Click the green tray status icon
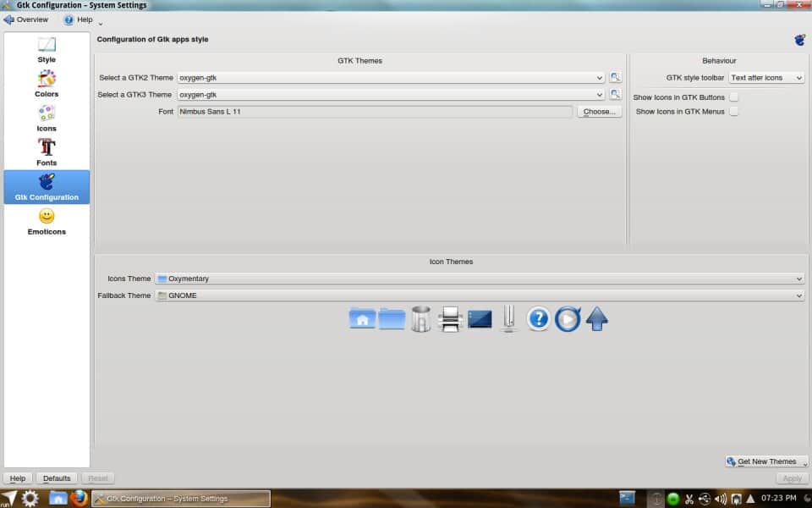Screen dimensions: 812x508 click(672, 500)
